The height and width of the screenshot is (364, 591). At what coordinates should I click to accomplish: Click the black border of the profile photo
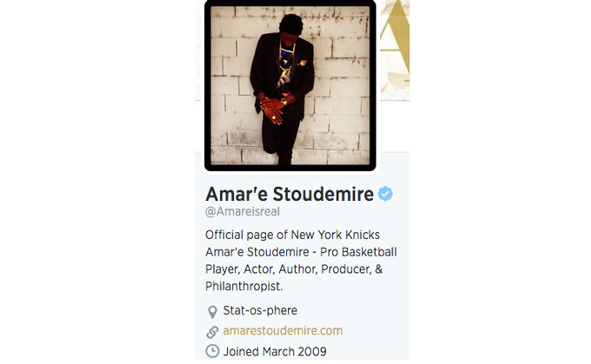207,85
